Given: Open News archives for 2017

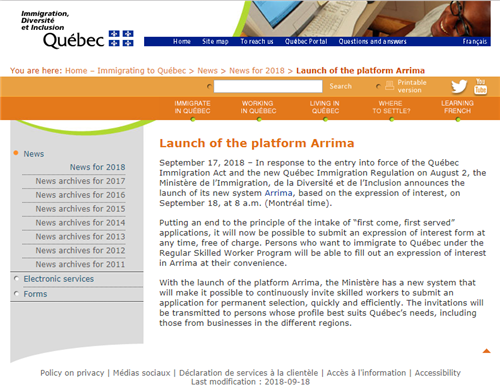Looking at the screenshot, I should (x=80, y=181).
